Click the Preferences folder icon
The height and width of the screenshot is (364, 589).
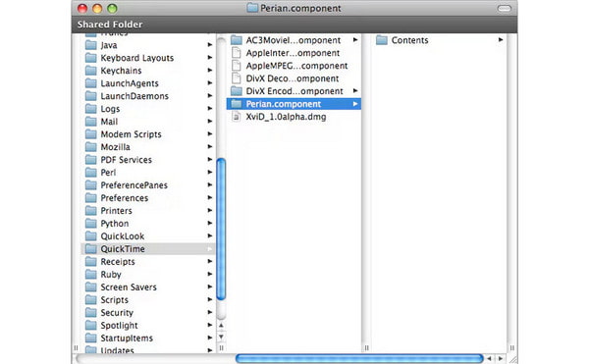click(91, 198)
